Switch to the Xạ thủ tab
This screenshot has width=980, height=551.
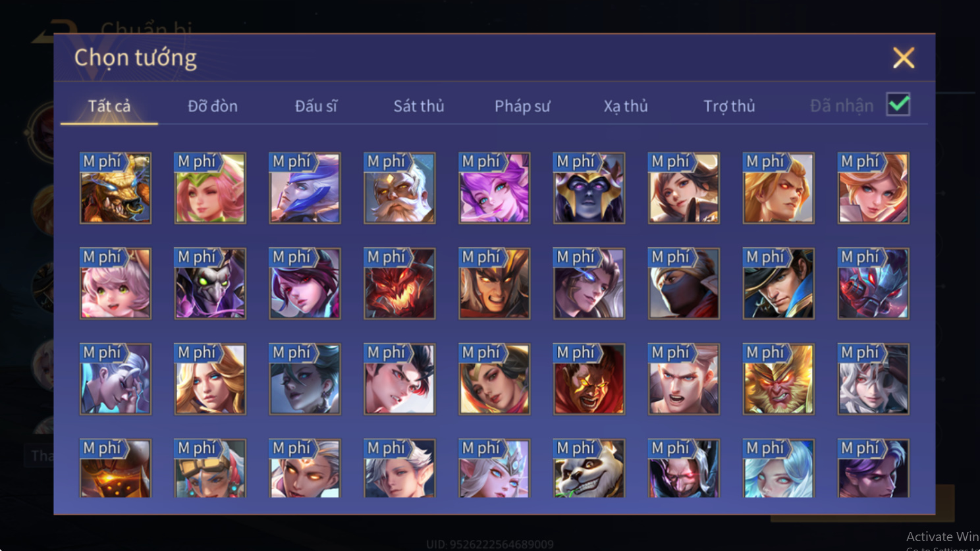pos(626,106)
